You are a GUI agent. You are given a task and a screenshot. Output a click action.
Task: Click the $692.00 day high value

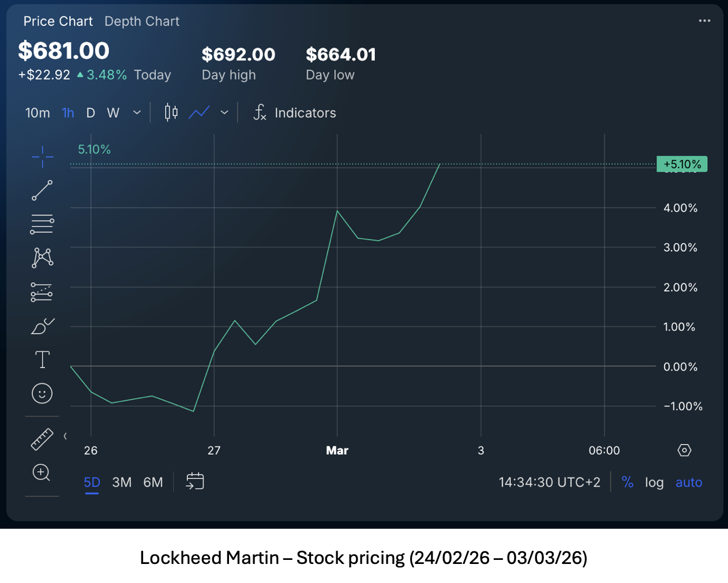click(x=238, y=54)
